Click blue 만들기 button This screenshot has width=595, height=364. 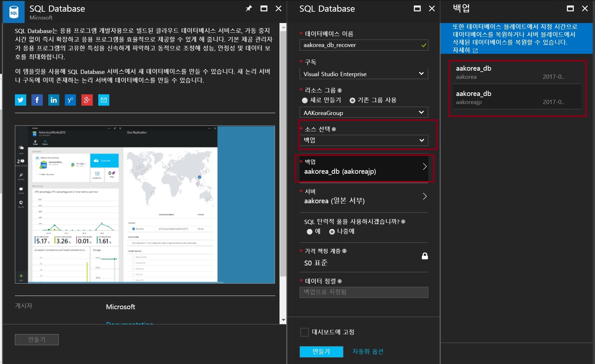pos(321,352)
